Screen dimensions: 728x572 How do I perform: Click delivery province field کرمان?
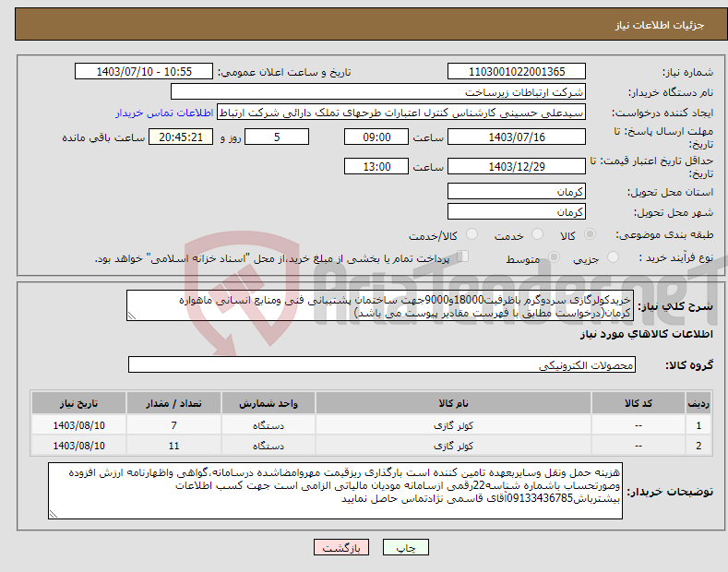[517, 191]
